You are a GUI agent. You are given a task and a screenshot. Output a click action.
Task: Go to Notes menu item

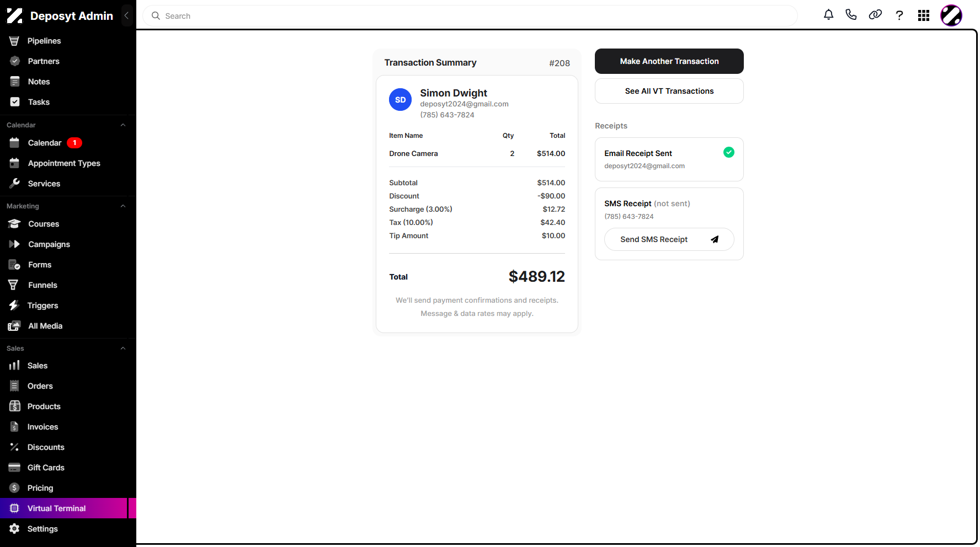pyautogui.click(x=63, y=82)
